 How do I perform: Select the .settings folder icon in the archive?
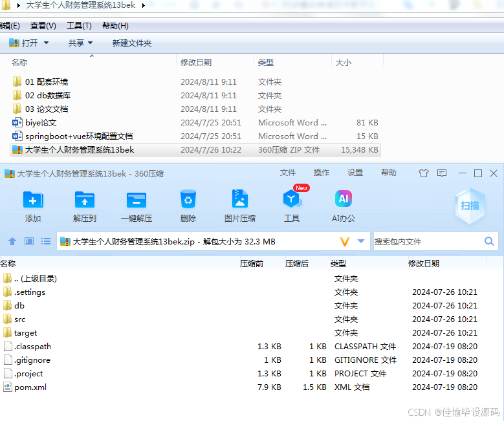[x=7, y=292]
